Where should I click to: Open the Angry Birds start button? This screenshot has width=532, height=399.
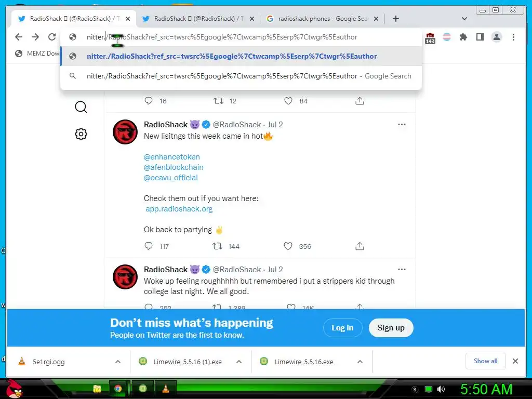click(14, 389)
